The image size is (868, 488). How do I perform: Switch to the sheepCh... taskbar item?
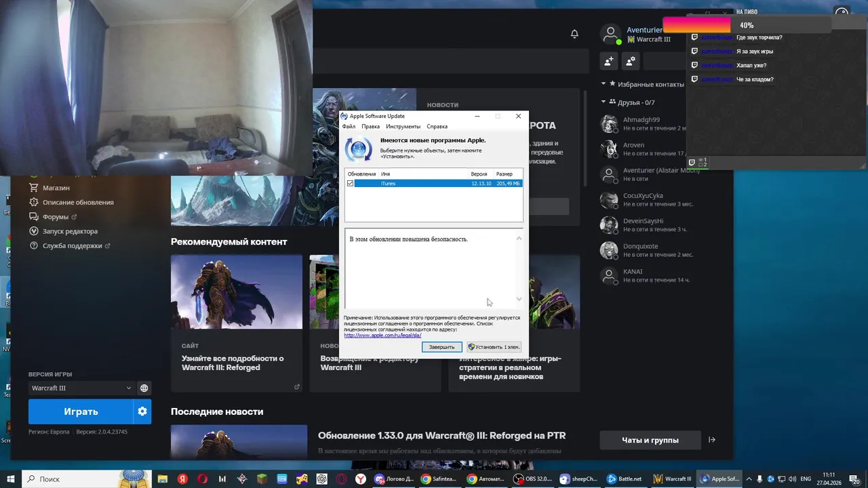pos(578,479)
